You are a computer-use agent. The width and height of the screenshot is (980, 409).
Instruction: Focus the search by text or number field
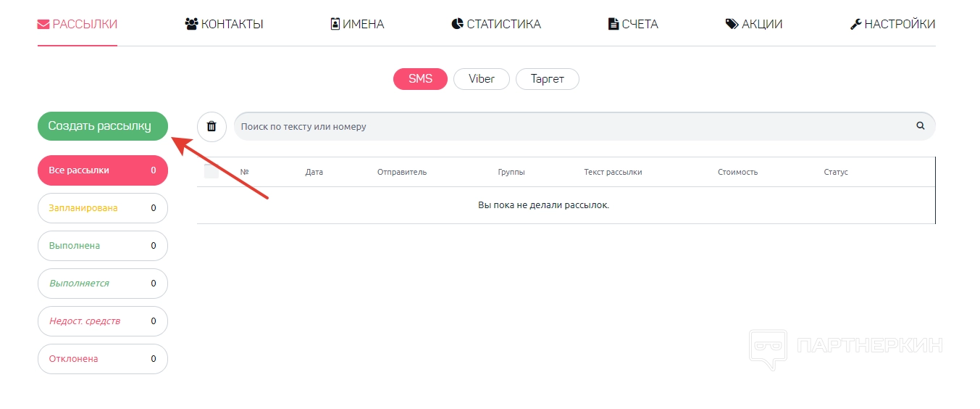coord(572,126)
